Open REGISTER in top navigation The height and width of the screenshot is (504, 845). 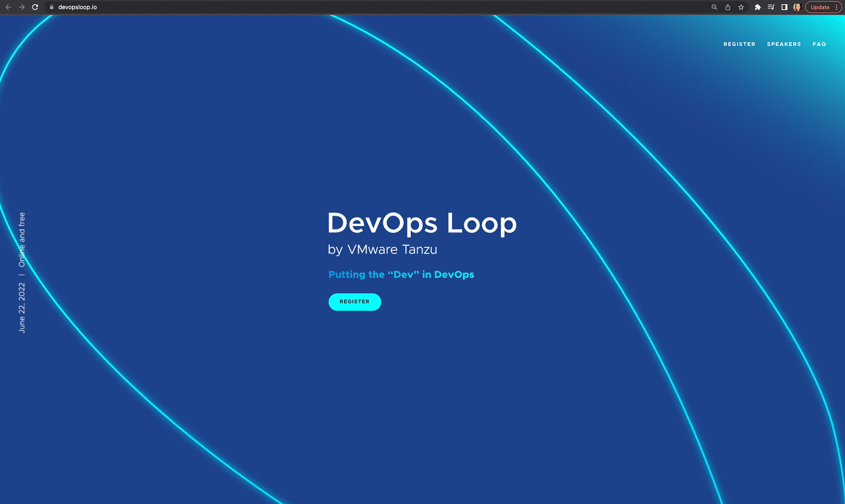click(739, 44)
